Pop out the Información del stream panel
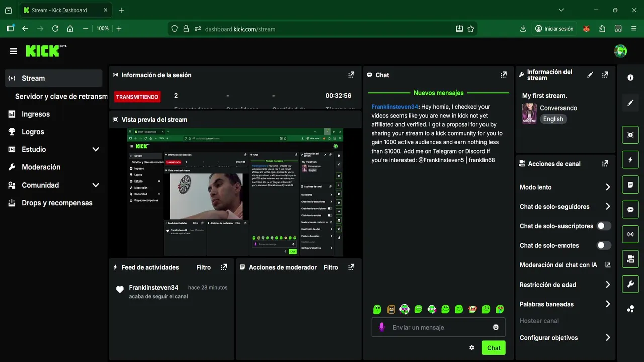Image resolution: width=644 pixels, height=362 pixels. point(605,75)
